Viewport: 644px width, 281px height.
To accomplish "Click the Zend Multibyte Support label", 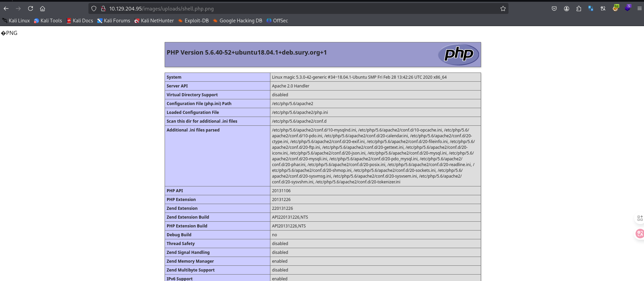I will (190, 270).
